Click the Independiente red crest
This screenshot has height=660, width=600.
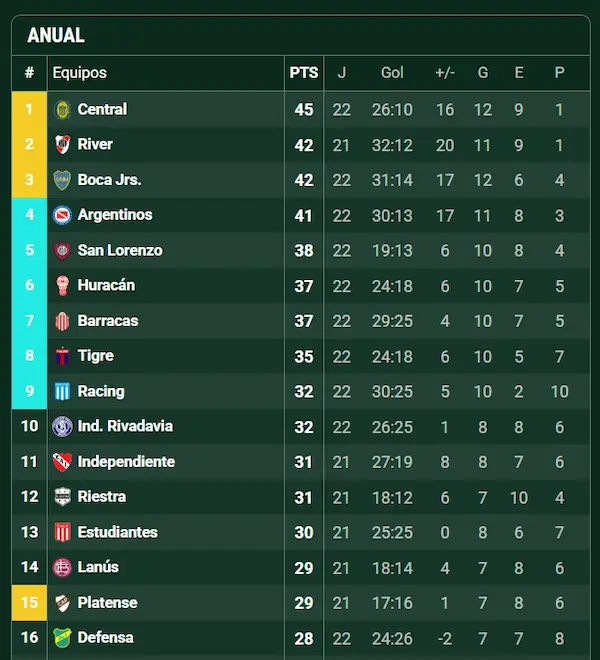coord(62,462)
